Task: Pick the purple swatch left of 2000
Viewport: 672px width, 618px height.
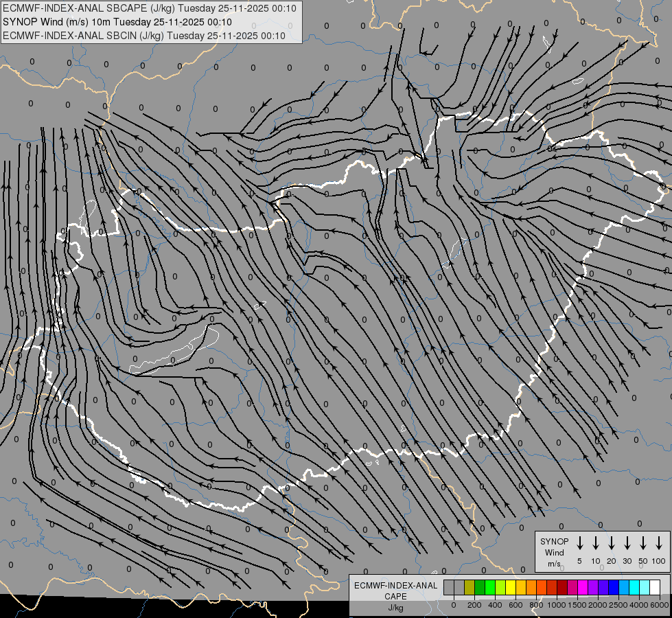Action: (593, 587)
